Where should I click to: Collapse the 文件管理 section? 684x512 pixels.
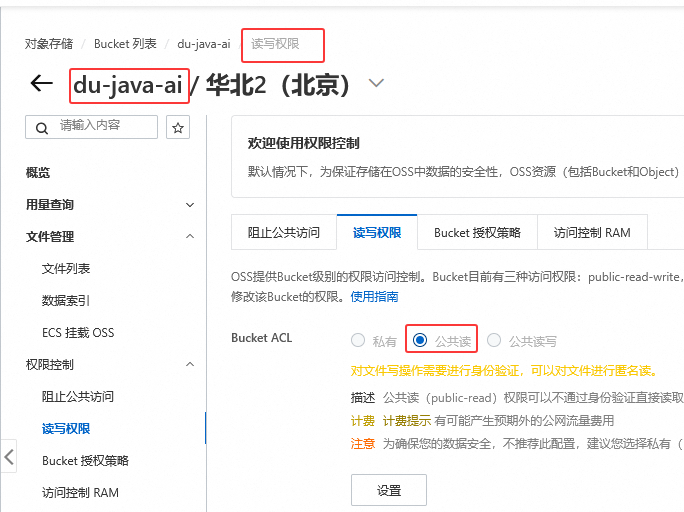(190, 237)
